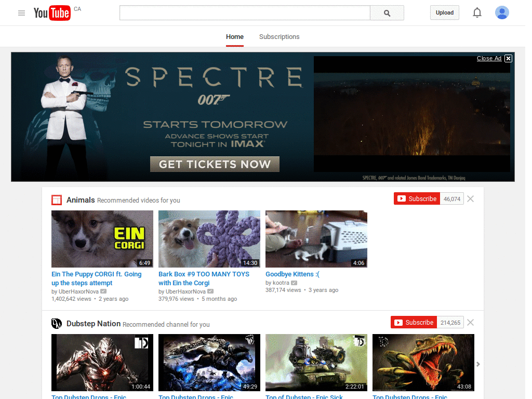Viewport: 532px width, 399px height.
Task: Click GET TICKETS NOW in the ad
Action: point(215,164)
